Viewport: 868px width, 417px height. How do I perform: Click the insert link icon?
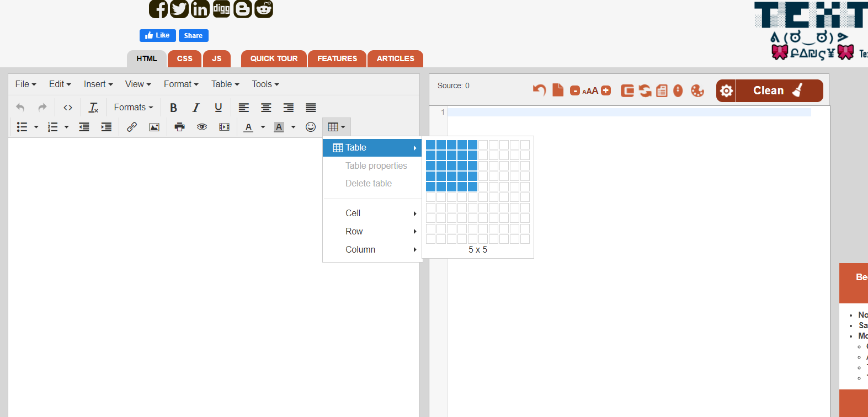click(x=131, y=127)
